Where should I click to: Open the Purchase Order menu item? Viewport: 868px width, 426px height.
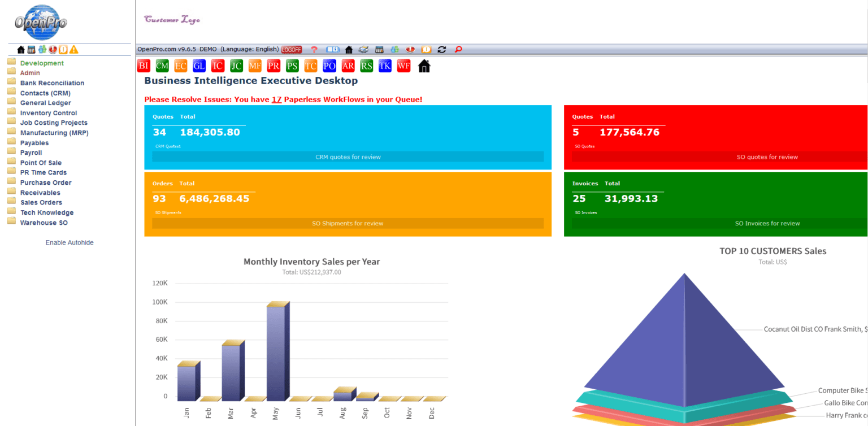click(x=46, y=182)
